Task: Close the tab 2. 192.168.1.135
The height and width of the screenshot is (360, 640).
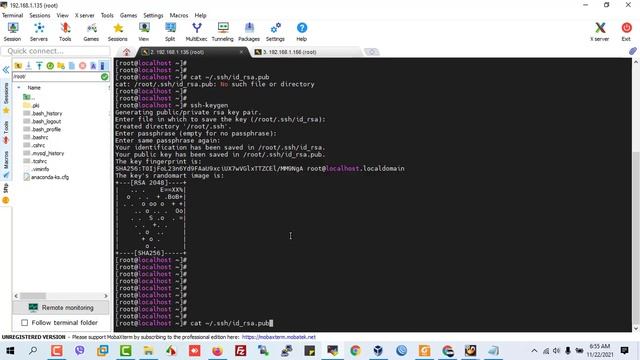Action: point(242,52)
